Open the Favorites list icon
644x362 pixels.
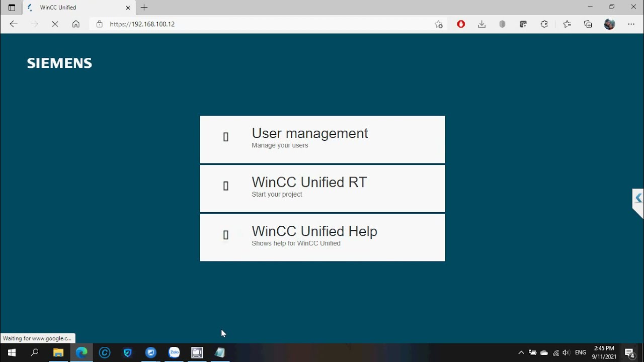(x=567, y=24)
